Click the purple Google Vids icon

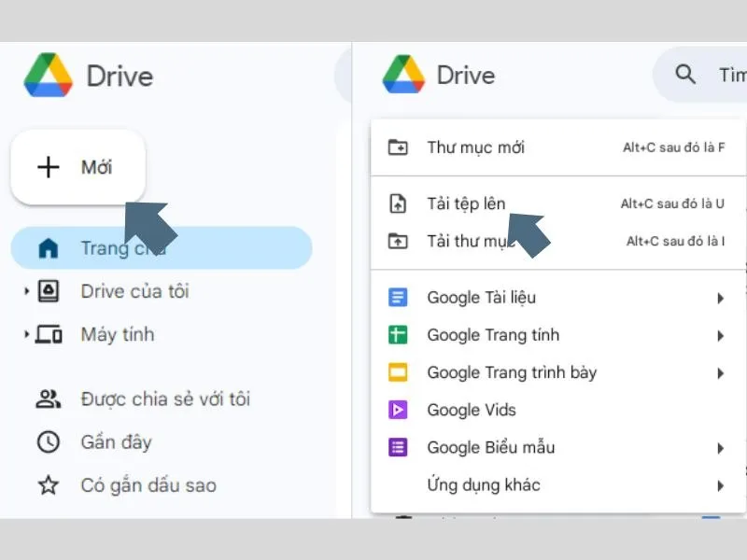click(x=398, y=410)
